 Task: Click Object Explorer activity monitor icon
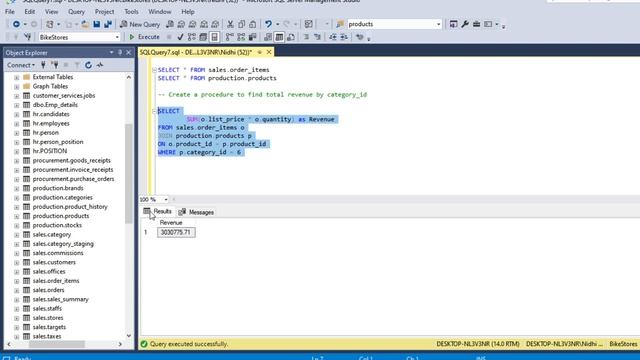(100, 65)
